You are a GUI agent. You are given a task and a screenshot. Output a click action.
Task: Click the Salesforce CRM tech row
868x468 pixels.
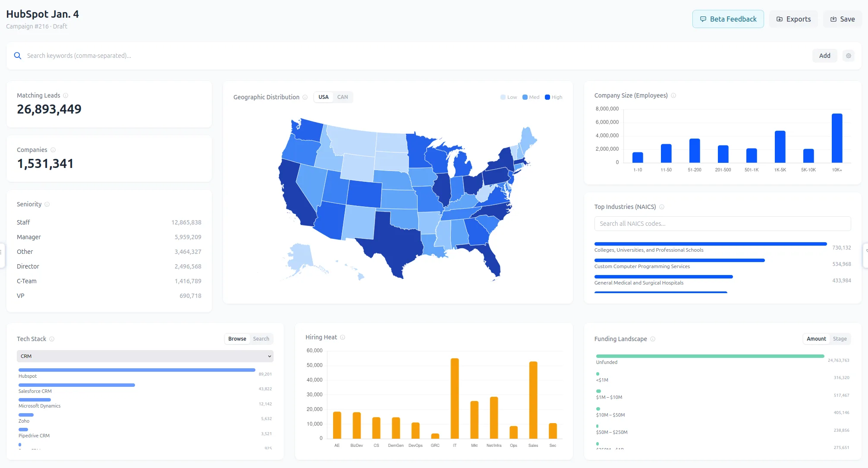tap(145, 389)
